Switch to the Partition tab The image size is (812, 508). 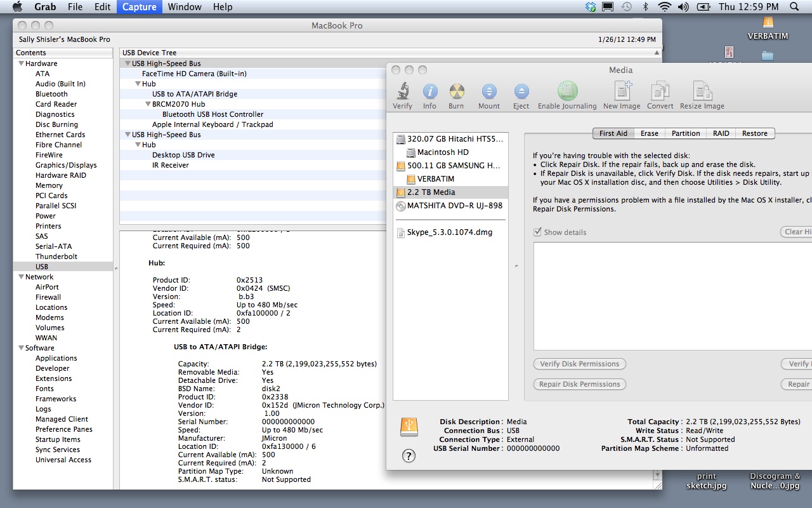[x=686, y=133]
